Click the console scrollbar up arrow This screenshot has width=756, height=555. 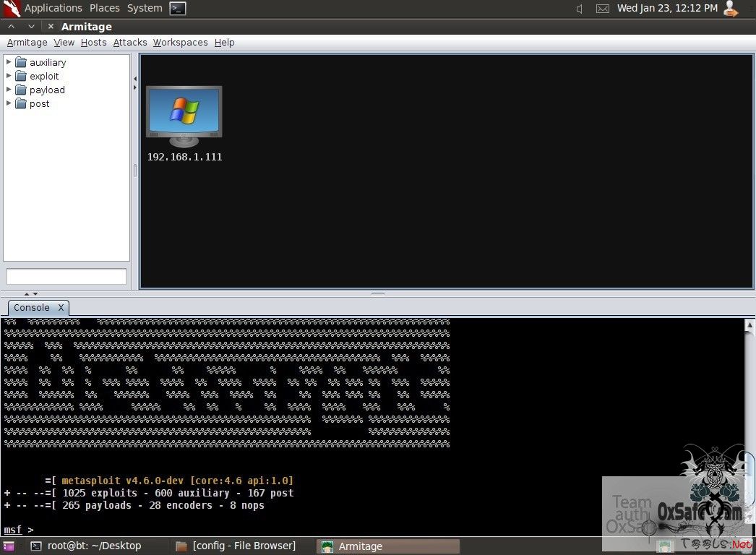[x=749, y=325]
